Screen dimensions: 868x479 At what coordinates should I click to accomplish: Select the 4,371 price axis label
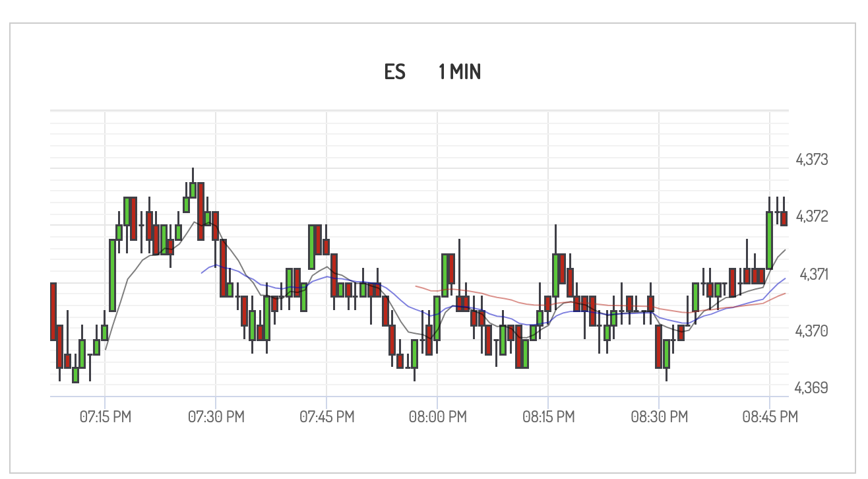813,273
